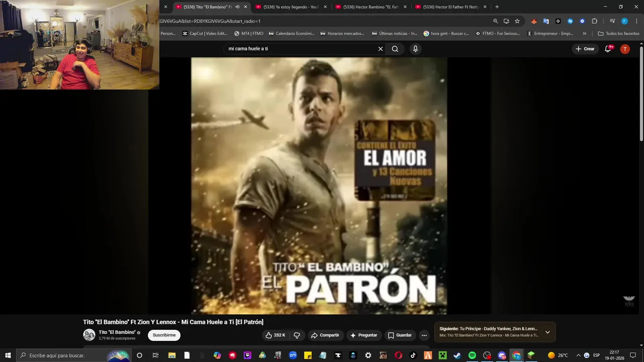
Task: Open YouTube notifications bell
Action: coord(608,49)
